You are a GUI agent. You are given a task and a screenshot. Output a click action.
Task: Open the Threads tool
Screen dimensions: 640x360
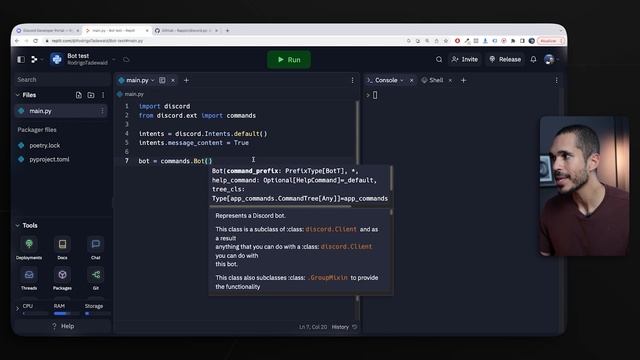29,279
